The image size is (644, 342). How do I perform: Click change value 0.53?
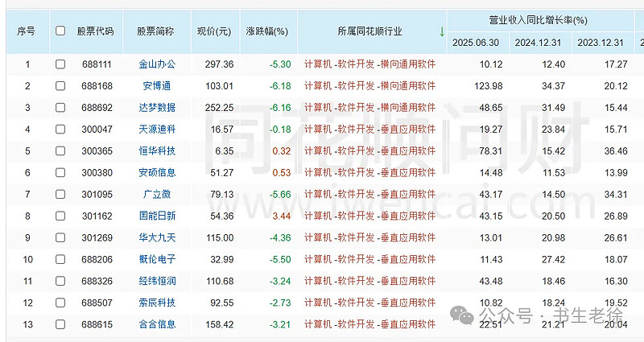point(282,173)
